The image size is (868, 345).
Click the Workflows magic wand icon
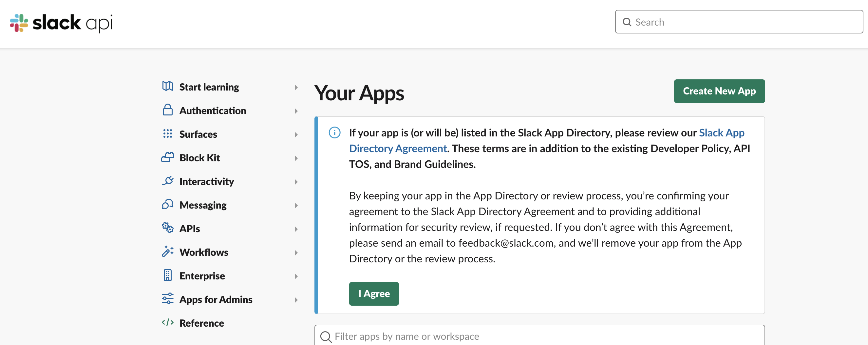(x=167, y=252)
